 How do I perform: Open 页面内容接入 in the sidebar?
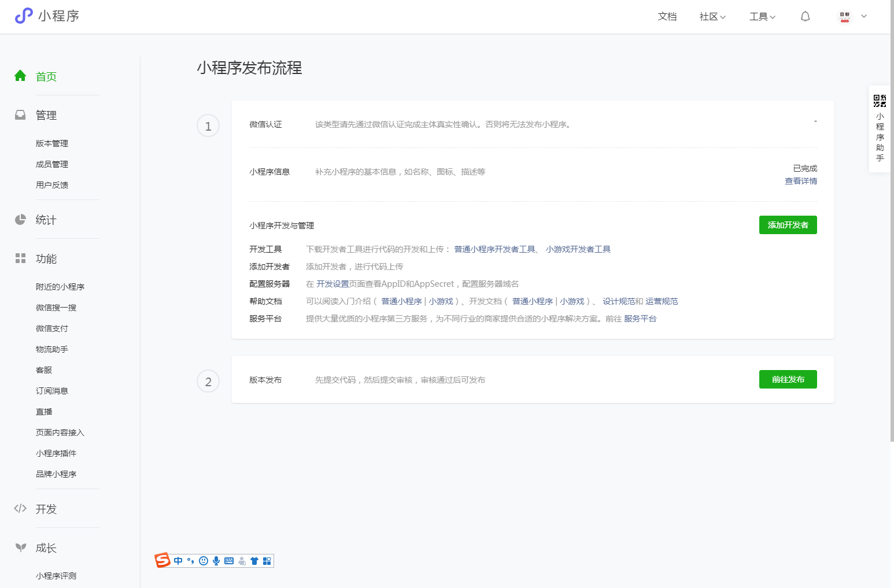pyautogui.click(x=60, y=432)
